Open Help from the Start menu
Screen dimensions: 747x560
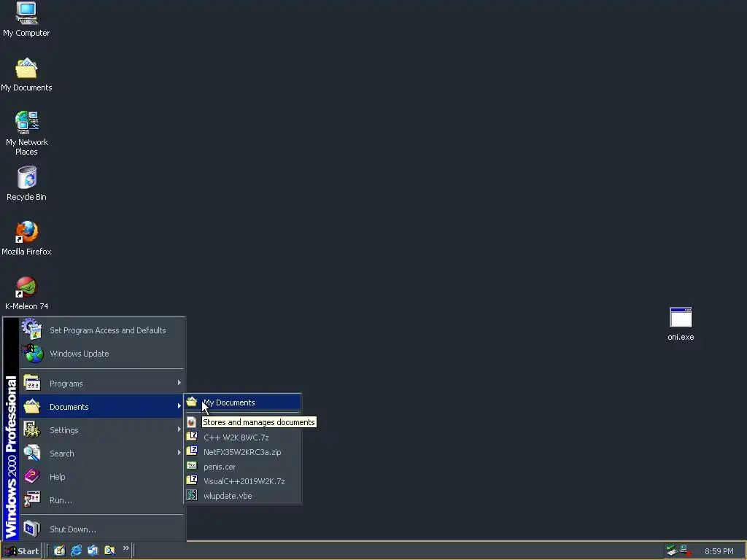(x=101, y=477)
